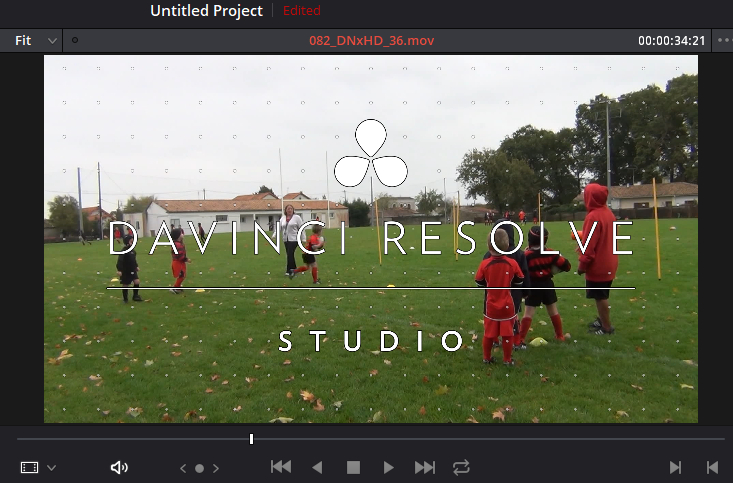Open the viewer options three-dot menu
Screen dimensions: 733x483
point(725,41)
